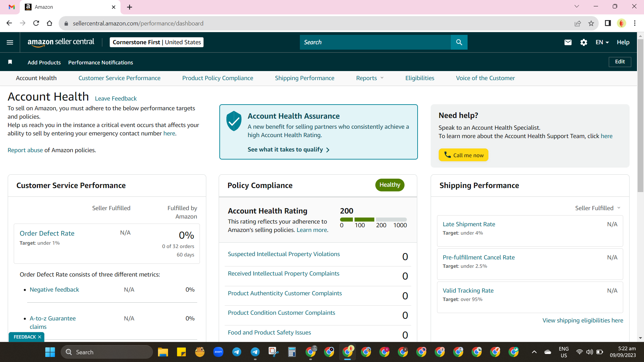This screenshot has width=644, height=362.
Task: Open Performance Notifications
Action: [101, 62]
